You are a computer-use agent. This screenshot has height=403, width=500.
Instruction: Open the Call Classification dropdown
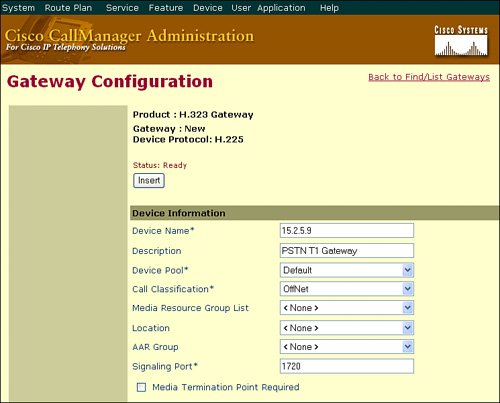[x=347, y=289]
